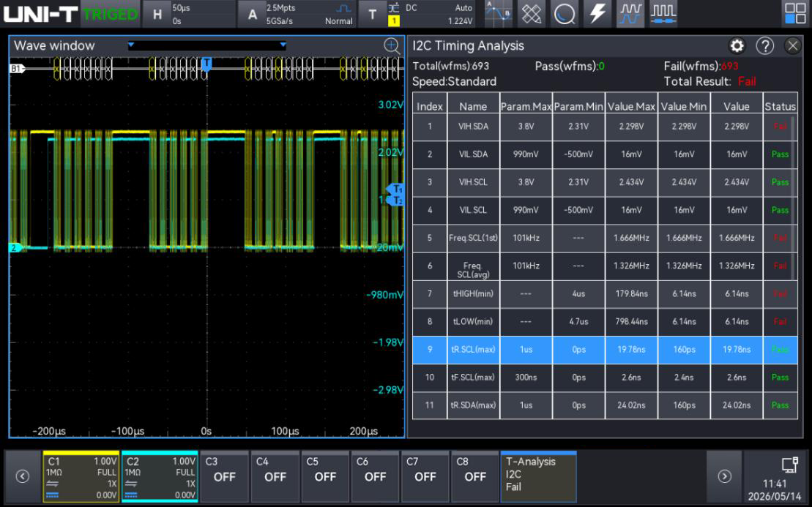Toggle the timing analysis waveform icon
812x507 pixels.
[x=630, y=13]
